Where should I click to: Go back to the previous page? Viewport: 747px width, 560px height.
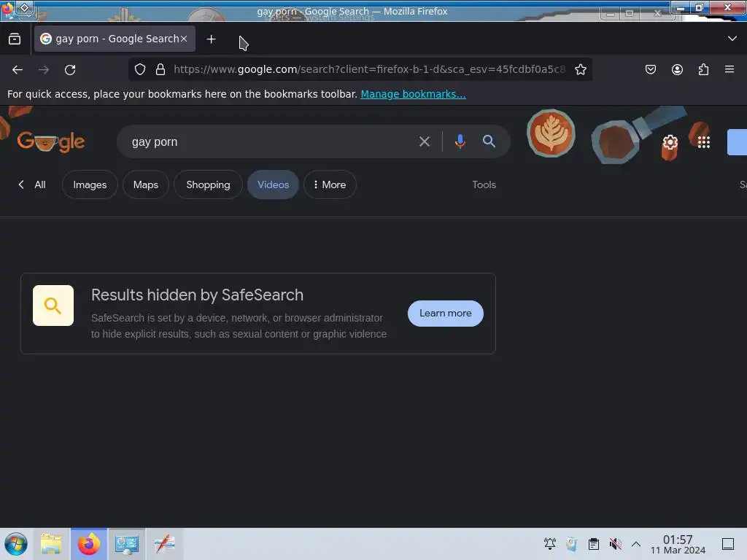click(x=18, y=70)
